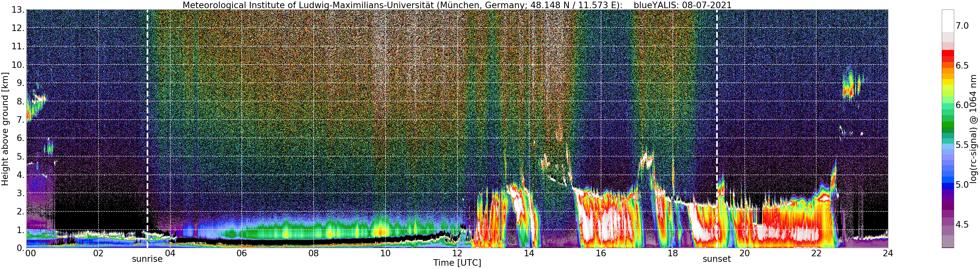This screenshot has width=980, height=269.
Task: Click the x-axis tick label '02'
Action: click(x=98, y=253)
